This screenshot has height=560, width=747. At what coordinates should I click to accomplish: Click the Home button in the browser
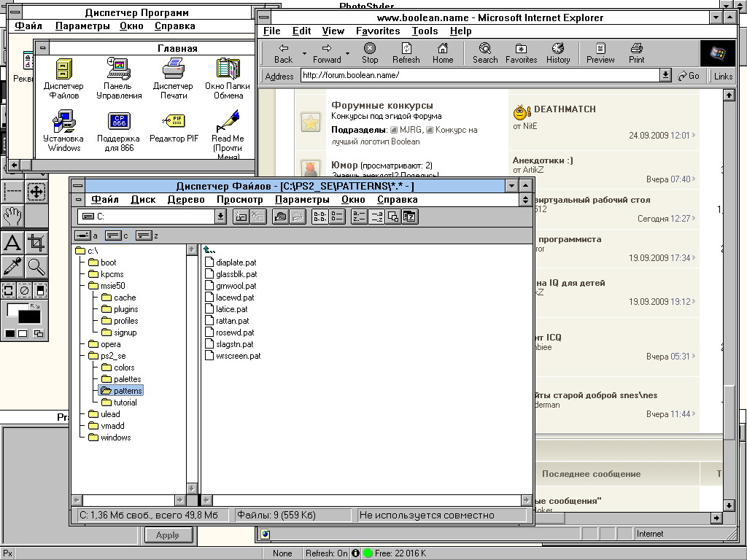(x=443, y=53)
